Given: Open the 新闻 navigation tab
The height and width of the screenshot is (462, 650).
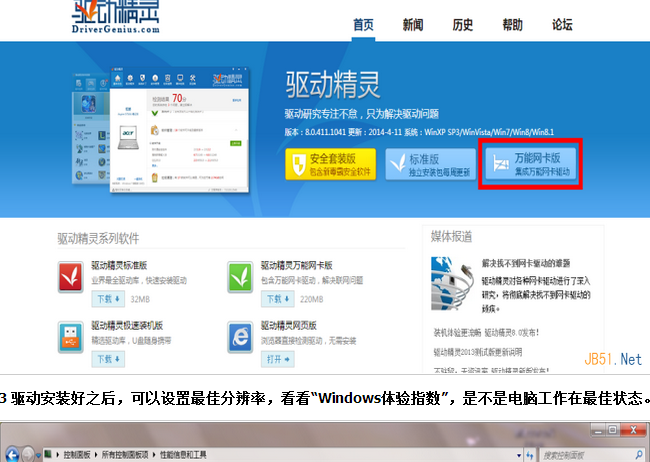Looking at the screenshot, I should pyautogui.click(x=413, y=24).
